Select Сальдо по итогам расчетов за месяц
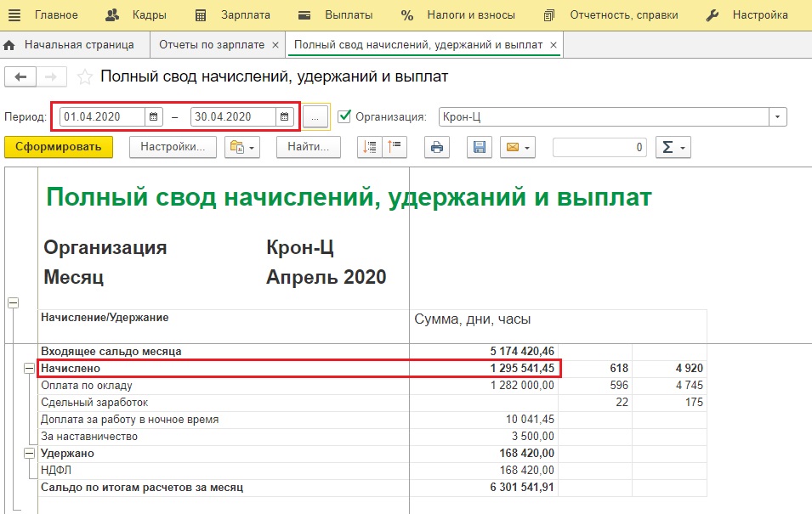812x514 pixels. [142, 488]
